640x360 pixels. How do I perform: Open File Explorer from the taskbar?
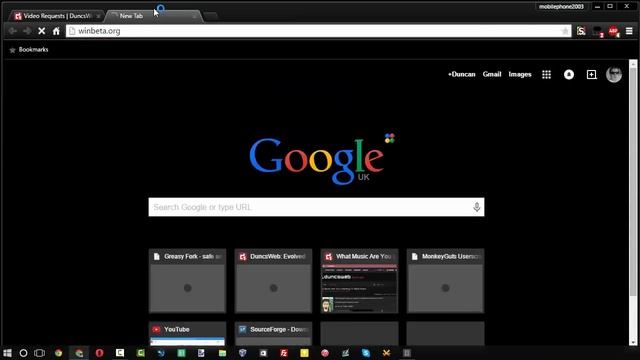(x=222, y=353)
